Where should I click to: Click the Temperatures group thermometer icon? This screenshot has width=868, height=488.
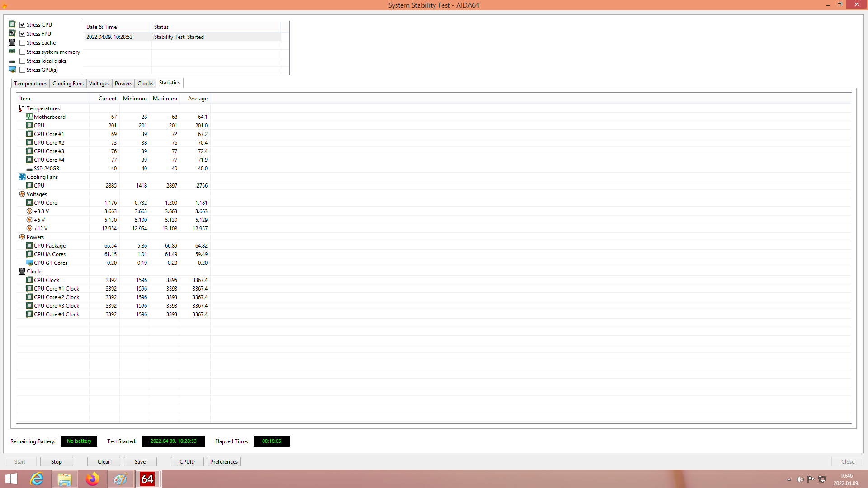click(x=22, y=108)
